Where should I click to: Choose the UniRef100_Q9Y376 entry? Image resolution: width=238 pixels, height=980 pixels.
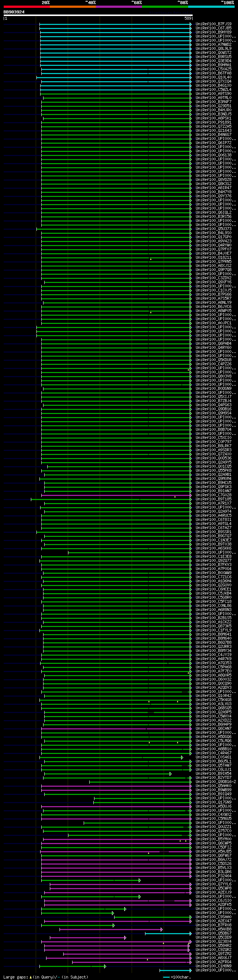(213, 196)
